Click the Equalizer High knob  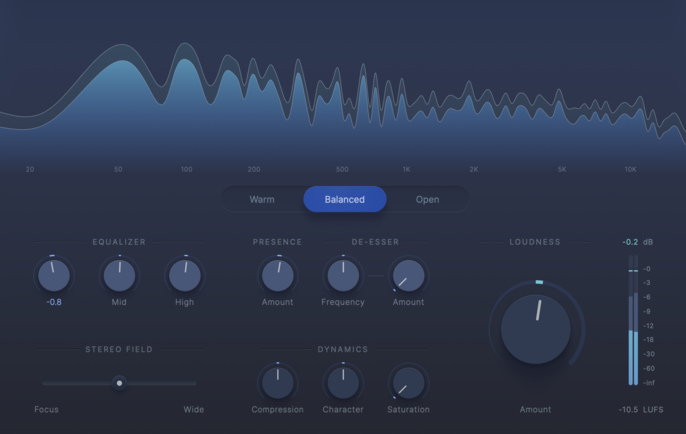185,276
